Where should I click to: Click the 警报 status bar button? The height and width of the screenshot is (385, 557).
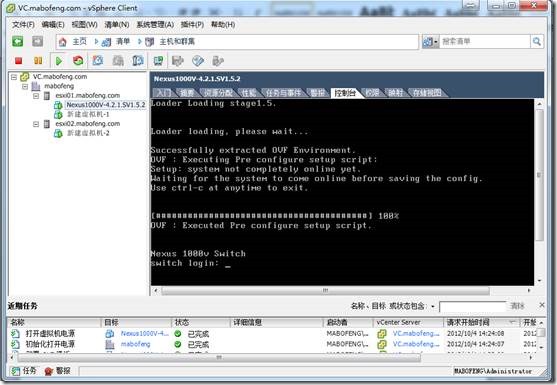[58, 371]
